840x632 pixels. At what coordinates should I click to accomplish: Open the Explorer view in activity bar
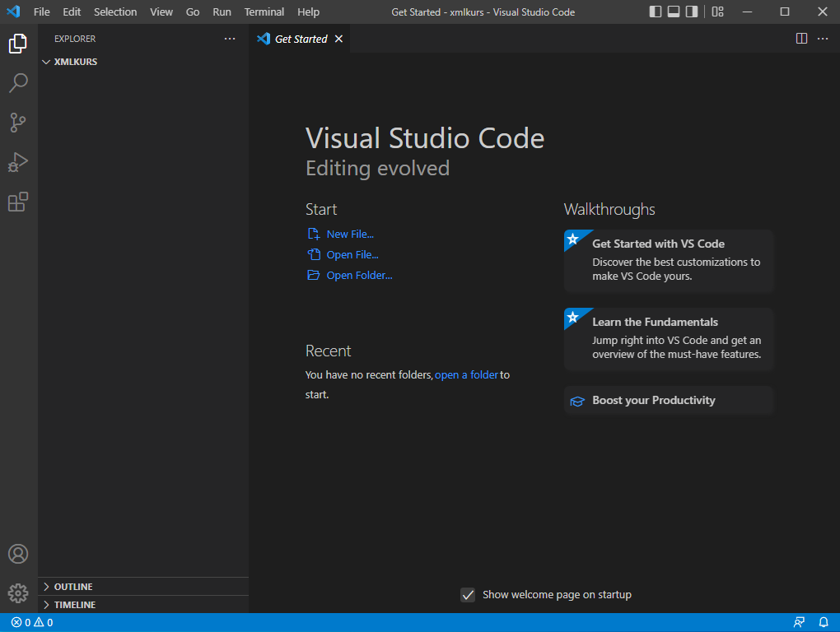[18, 44]
